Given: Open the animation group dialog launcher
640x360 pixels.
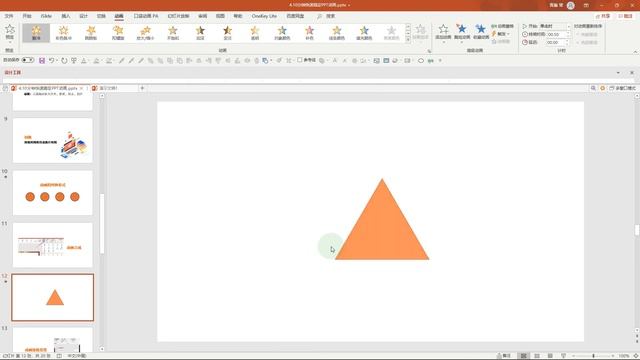Looking at the screenshot, I should (429, 51).
